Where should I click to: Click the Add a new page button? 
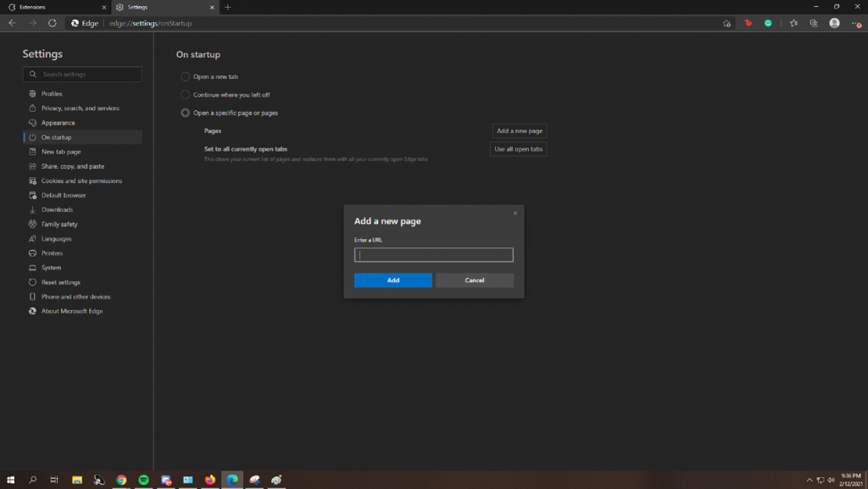[x=520, y=131]
